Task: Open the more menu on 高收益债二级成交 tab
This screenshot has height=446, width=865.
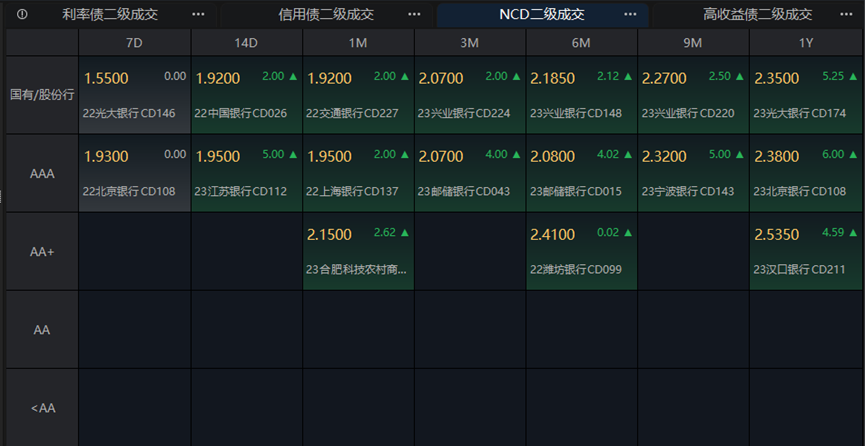Action: (x=846, y=14)
